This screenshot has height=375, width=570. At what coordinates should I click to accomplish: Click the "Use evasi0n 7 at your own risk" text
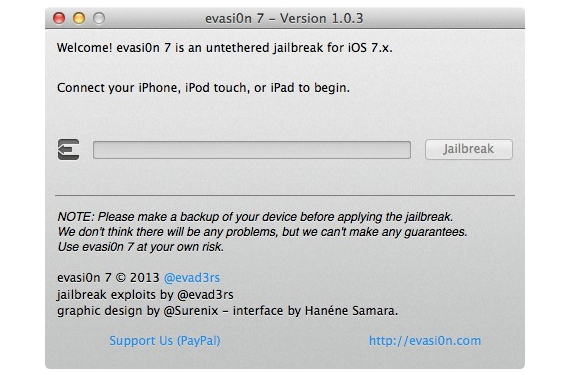tap(140, 247)
